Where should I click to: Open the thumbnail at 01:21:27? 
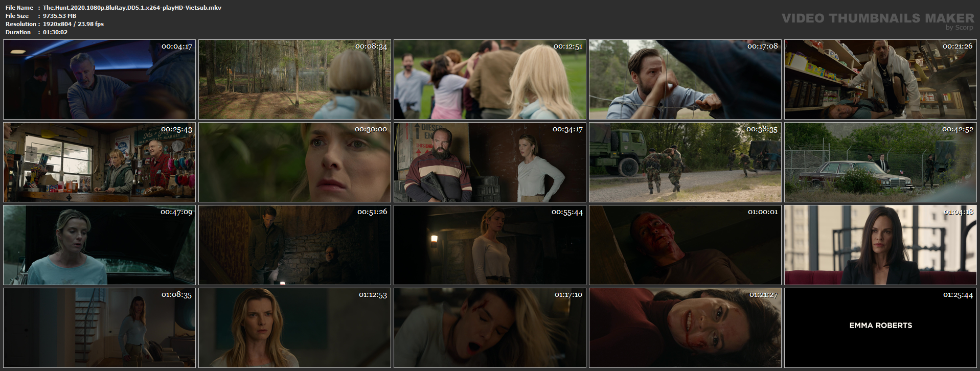pos(685,328)
